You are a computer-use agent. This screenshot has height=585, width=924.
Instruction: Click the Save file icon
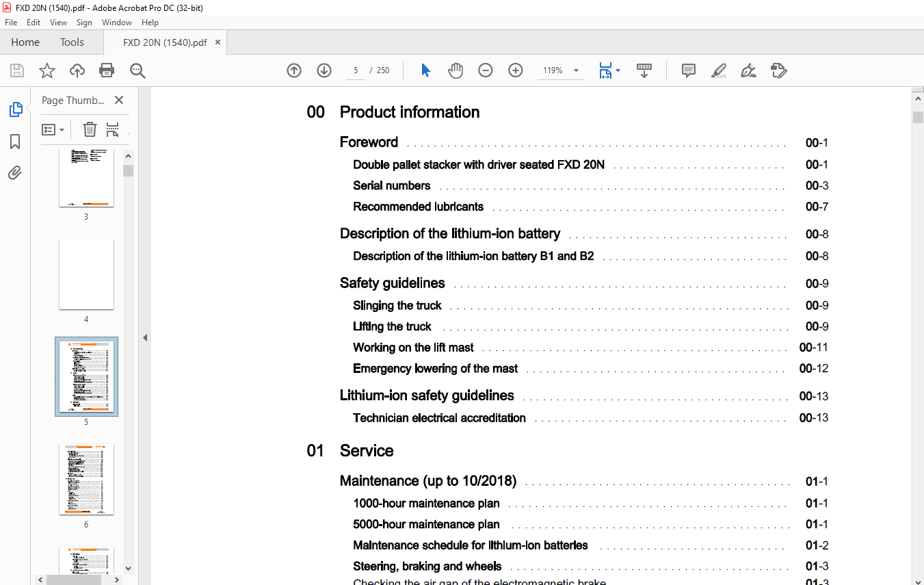click(x=17, y=70)
